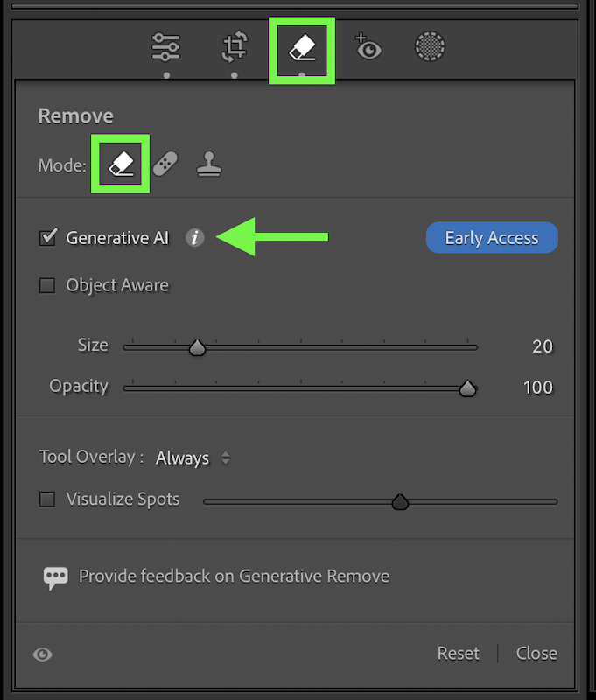
Task: Select the Crop and rotate tool
Action: coord(235,47)
